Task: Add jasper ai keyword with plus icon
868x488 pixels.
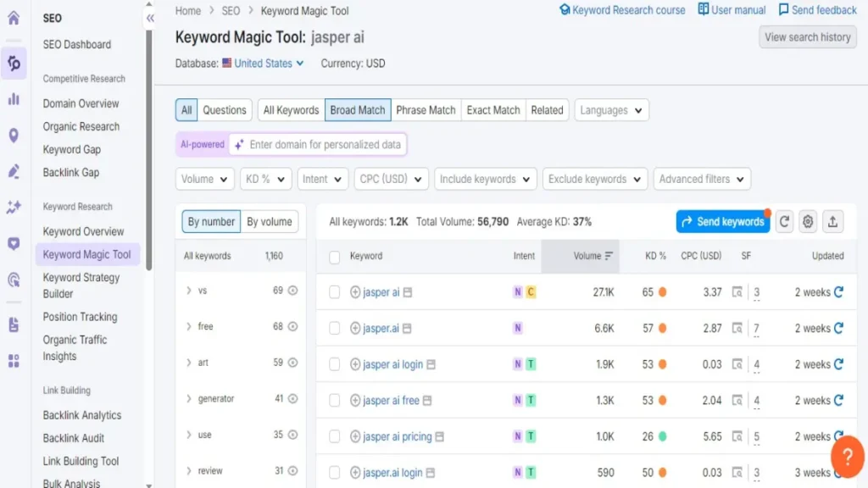Action: 355,292
